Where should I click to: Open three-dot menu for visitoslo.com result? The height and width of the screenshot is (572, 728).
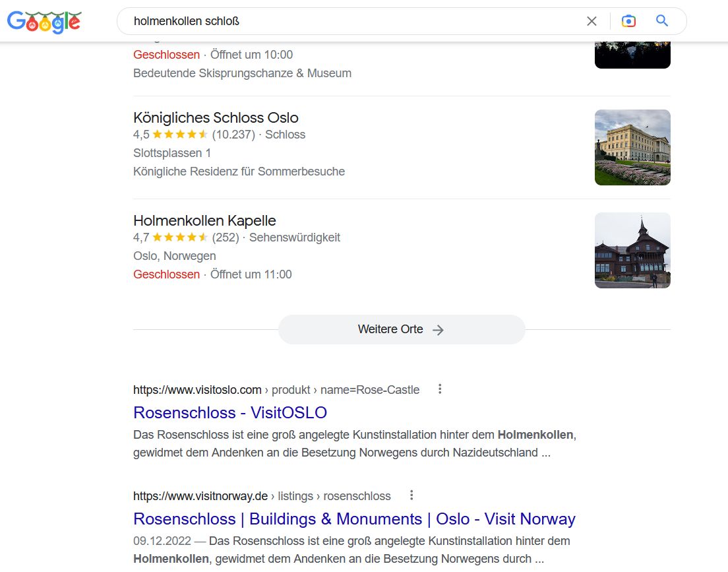(440, 389)
